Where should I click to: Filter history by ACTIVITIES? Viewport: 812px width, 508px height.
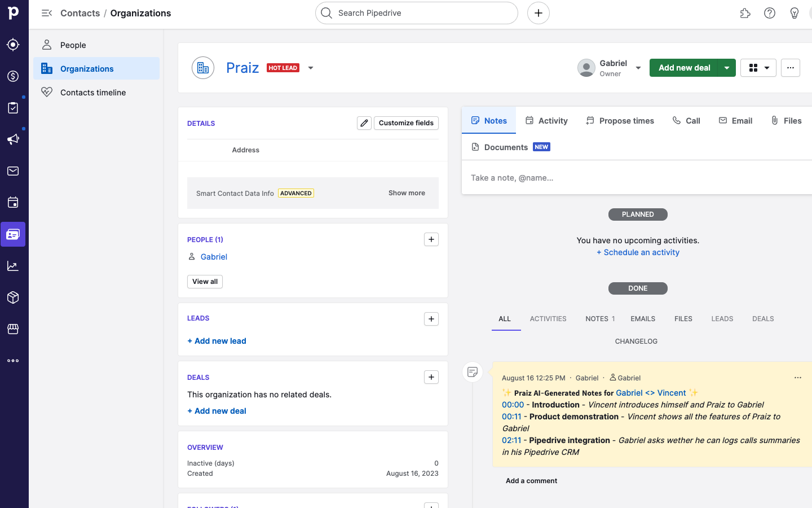point(548,319)
